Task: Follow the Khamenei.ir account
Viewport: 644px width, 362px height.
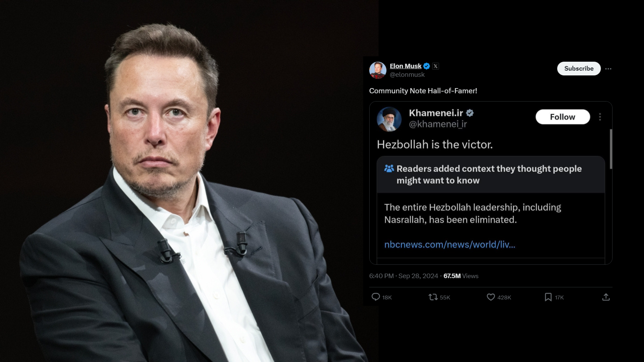Action: tap(562, 117)
